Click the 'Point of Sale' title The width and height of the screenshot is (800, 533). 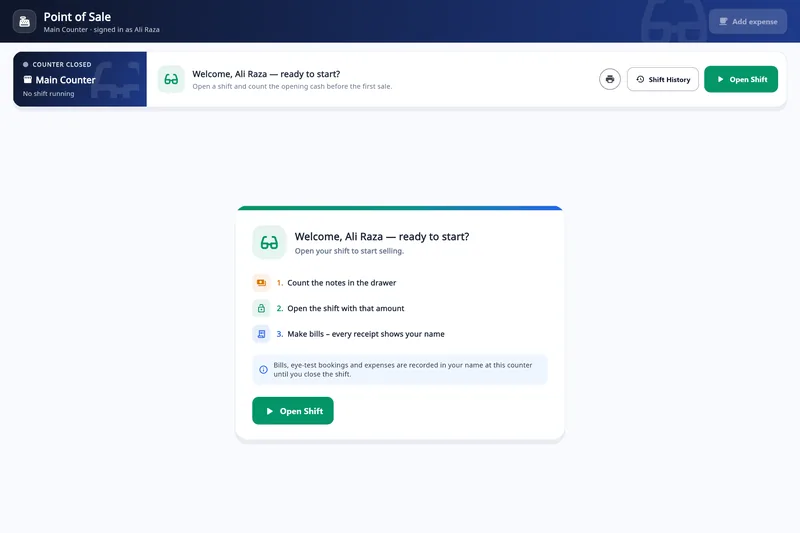pos(77,17)
